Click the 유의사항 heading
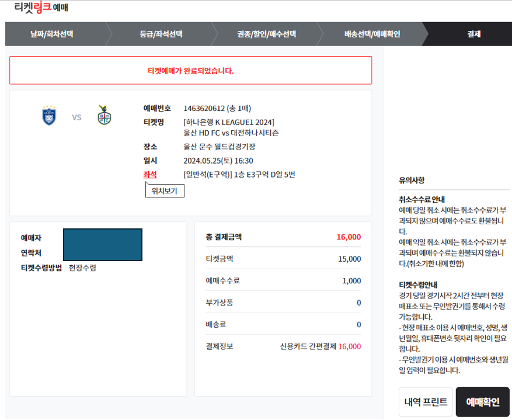 412,181
